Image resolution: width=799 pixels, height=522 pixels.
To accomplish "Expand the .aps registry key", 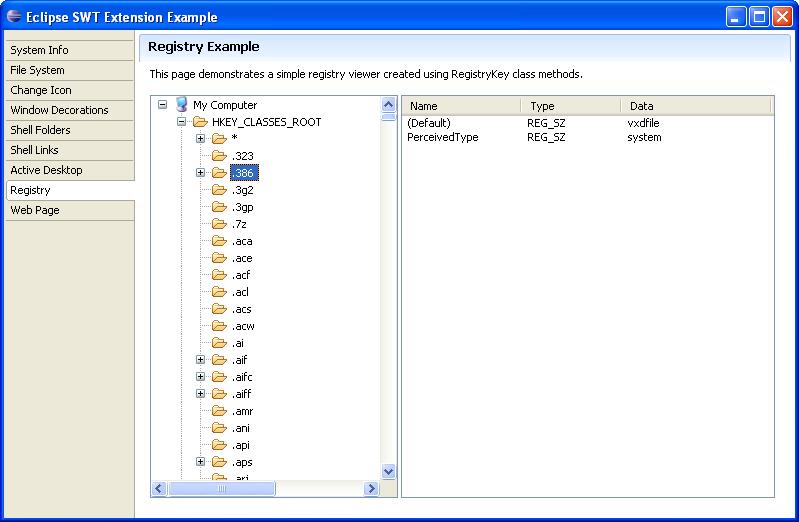I will [x=200, y=462].
